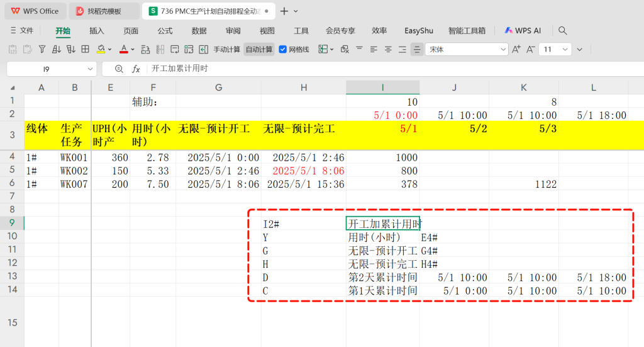Image resolution: width=644 pixels, height=347 pixels.
Task: Click the zoom magnifier in formula bar
Action: 119,69
